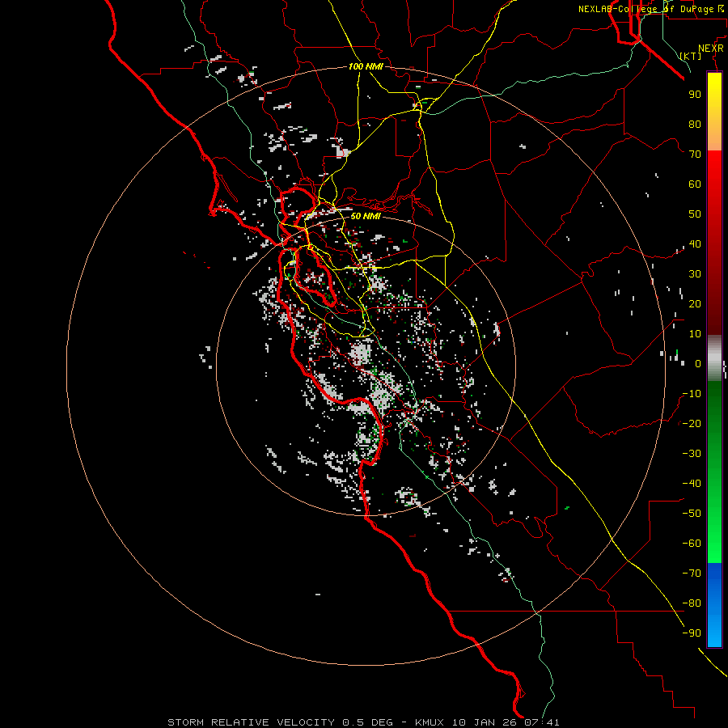Select the 0 value on the velocity scale
728x728 pixels.
pyautogui.click(x=698, y=363)
